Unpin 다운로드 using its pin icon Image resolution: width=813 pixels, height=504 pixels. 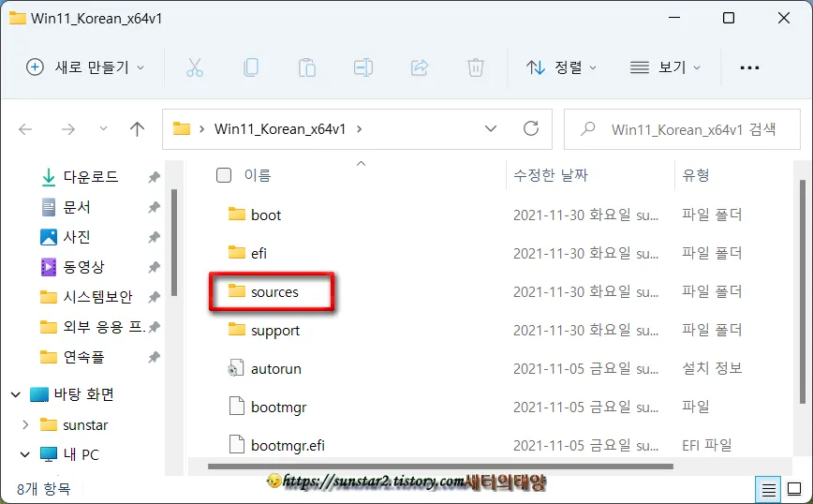pos(154,177)
